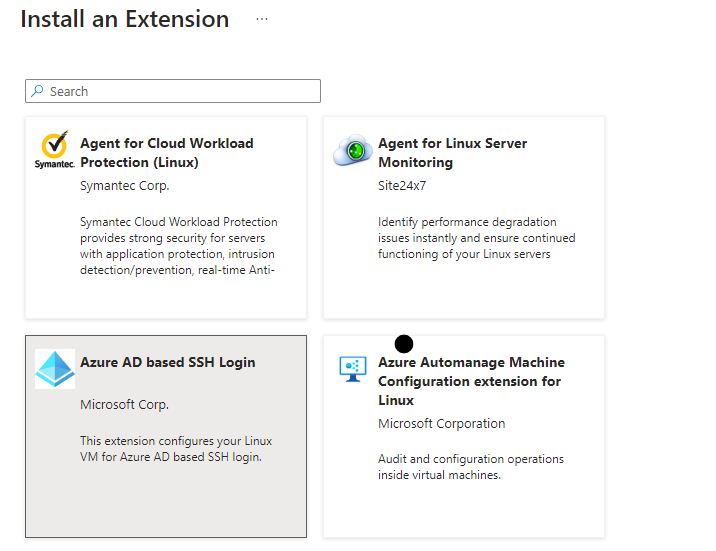Open Azure Automanage Machine Configuration extension title
Image resolution: width=716 pixels, height=551 pixels.
(x=471, y=381)
